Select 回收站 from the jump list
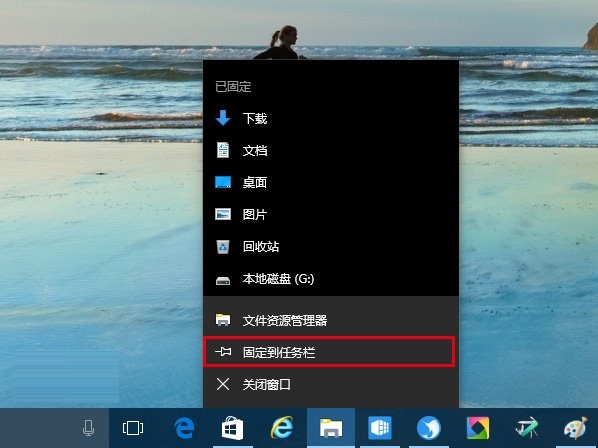Screen dimensions: 598x448 click(x=331, y=246)
